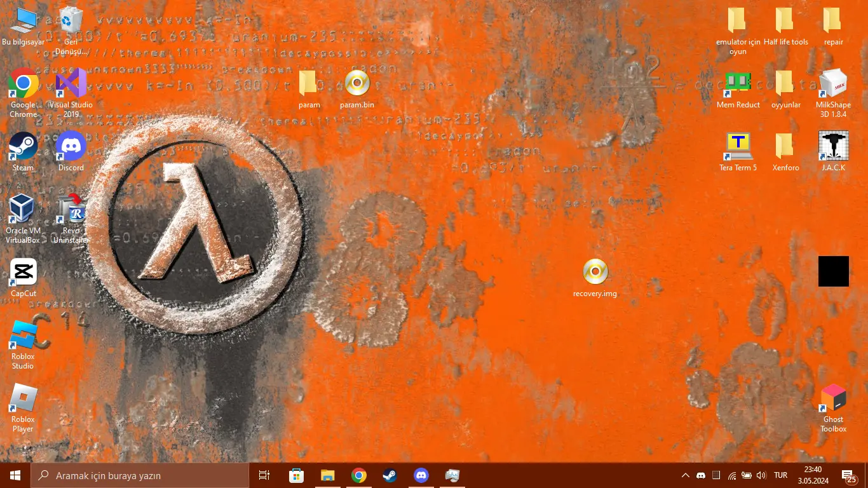Screen dimensions: 868x488
Task: Select the Google Chrome desktop shortcut
Action: click(x=24, y=93)
